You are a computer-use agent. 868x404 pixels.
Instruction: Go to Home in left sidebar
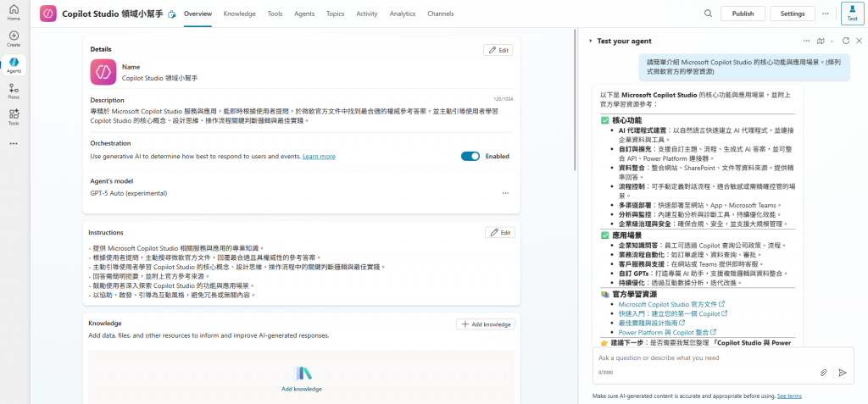pos(14,12)
